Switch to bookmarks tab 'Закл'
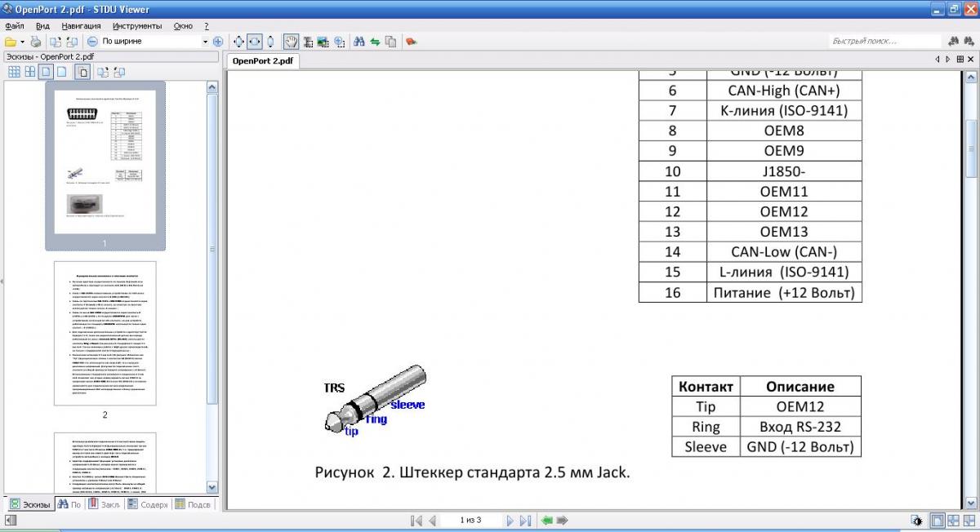Screen dimensions: 980x532 click(105, 504)
